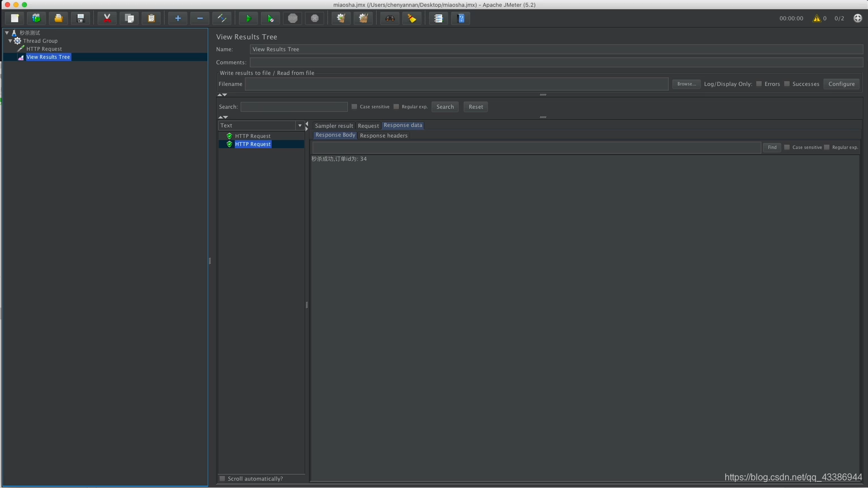Image resolution: width=868 pixels, height=488 pixels.
Task: Click the Toggle enable/disable toolbar icon
Action: pos(222,18)
